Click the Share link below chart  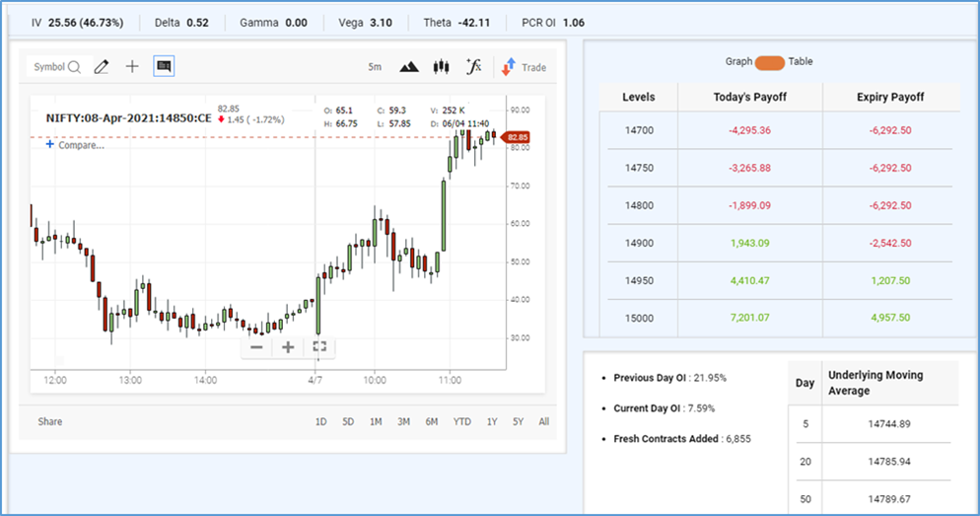point(50,421)
